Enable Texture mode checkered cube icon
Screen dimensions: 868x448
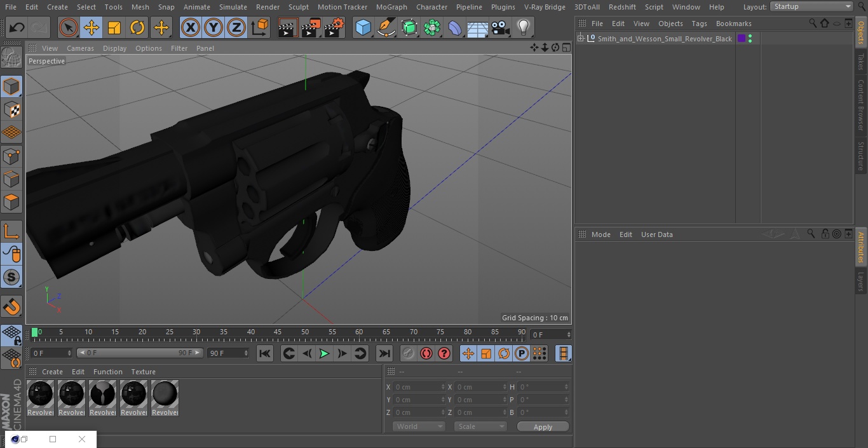[11, 109]
